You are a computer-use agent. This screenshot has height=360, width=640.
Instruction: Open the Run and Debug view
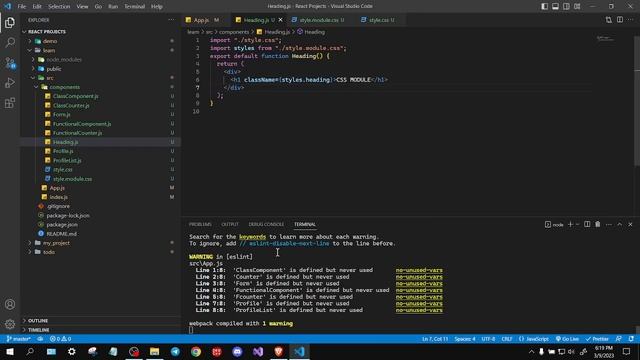[x=10, y=83]
